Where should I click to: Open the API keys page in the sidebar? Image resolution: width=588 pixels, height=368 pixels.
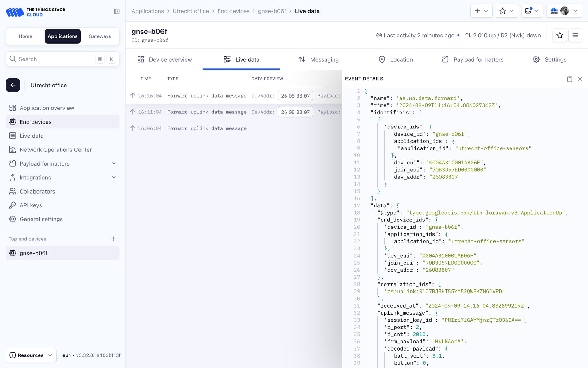pyautogui.click(x=31, y=205)
